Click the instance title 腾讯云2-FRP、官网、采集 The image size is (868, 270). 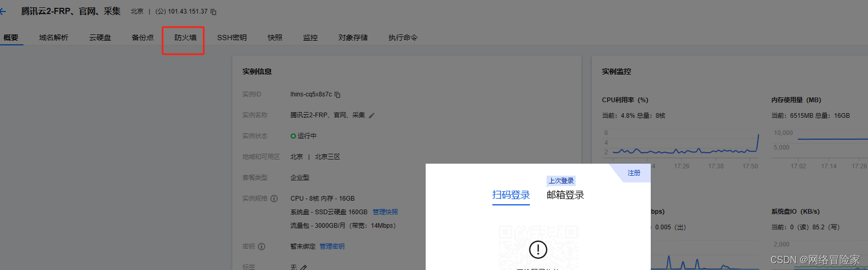[x=71, y=11]
